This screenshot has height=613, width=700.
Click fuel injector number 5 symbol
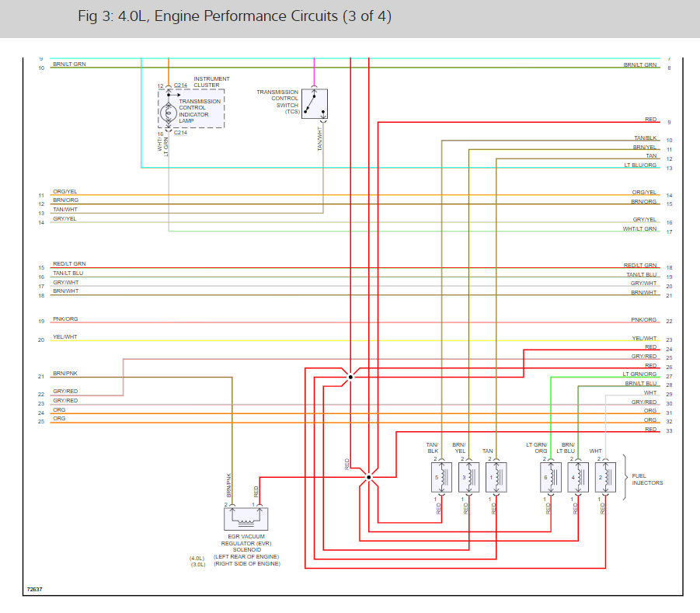click(441, 477)
